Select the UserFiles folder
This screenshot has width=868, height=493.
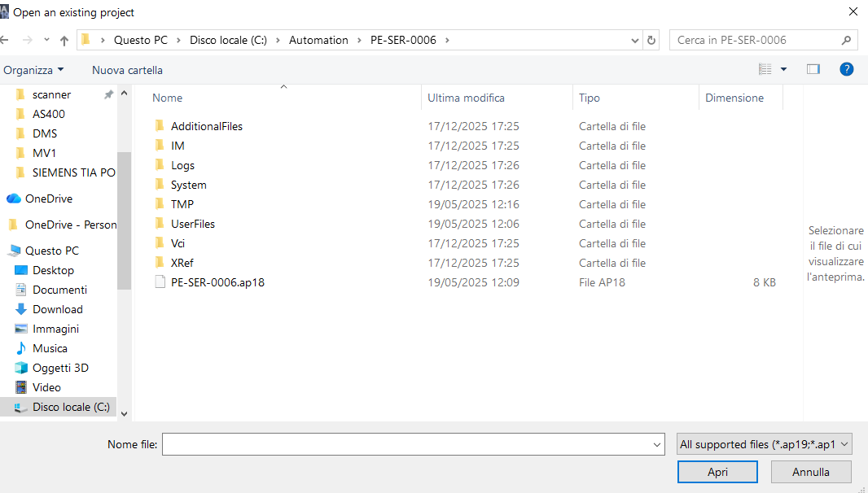tap(193, 224)
